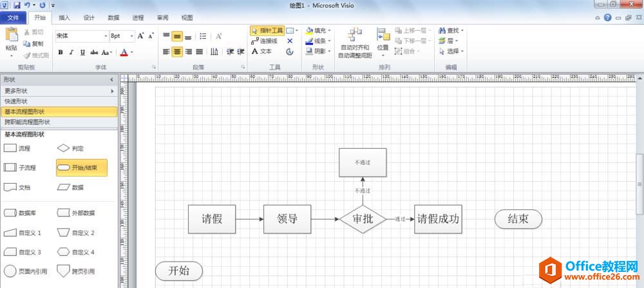Select the Text (文本) tool
The height and width of the screenshot is (288, 644).
[261, 52]
